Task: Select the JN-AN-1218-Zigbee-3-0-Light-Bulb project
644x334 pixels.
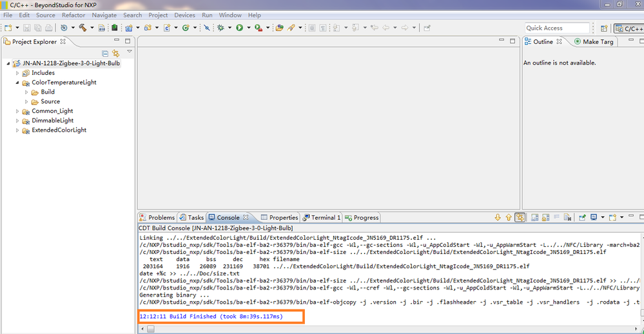Action: tap(72, 63)
